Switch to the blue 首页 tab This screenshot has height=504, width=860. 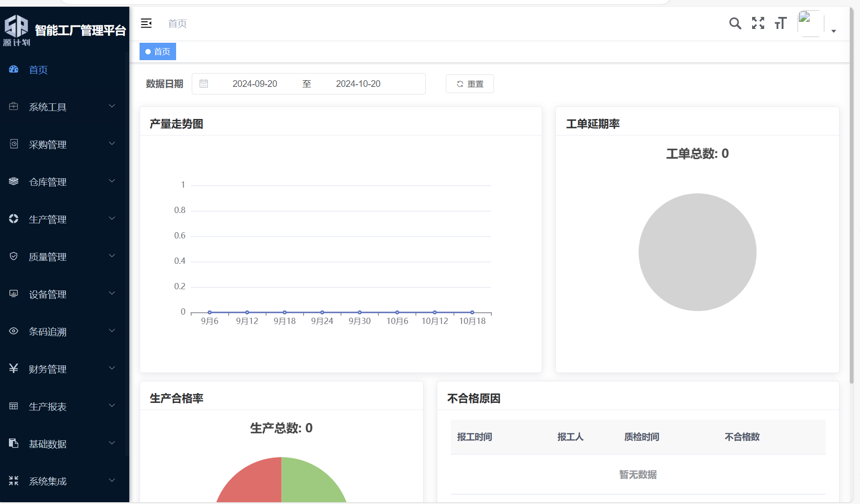pos(158,51)
